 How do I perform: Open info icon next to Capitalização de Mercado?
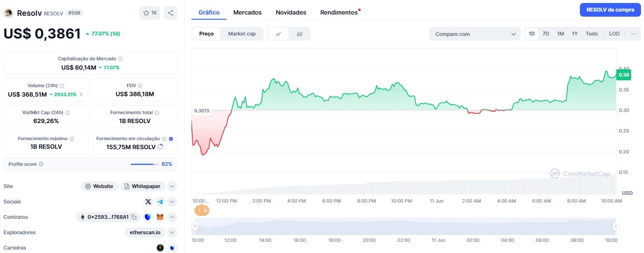121,59
